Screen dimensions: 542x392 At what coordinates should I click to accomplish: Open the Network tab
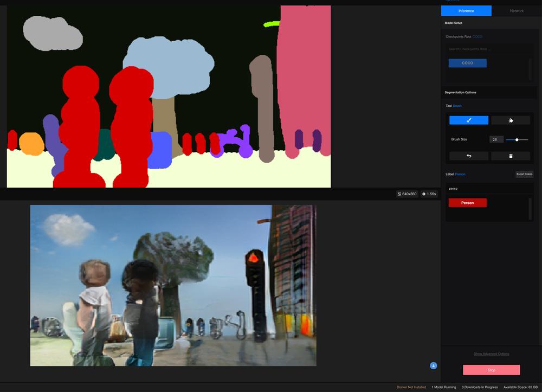[517, 11]
